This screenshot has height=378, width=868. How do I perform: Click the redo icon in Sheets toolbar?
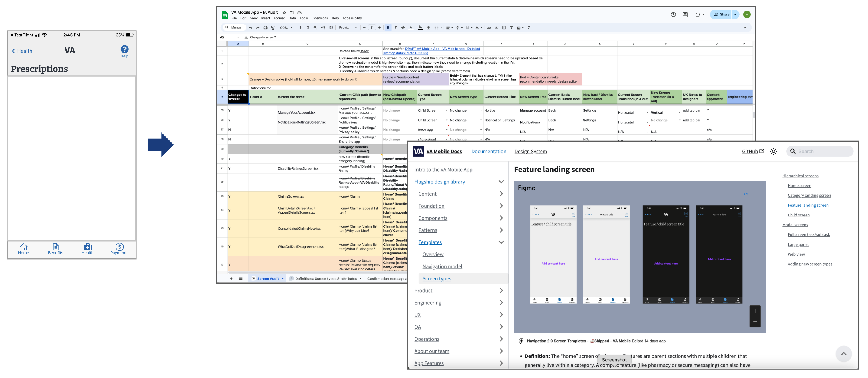(258, 28)
